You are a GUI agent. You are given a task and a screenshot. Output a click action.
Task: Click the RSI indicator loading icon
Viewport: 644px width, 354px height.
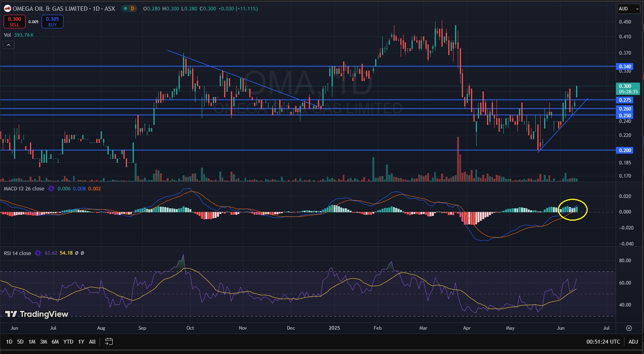point(38,253)
